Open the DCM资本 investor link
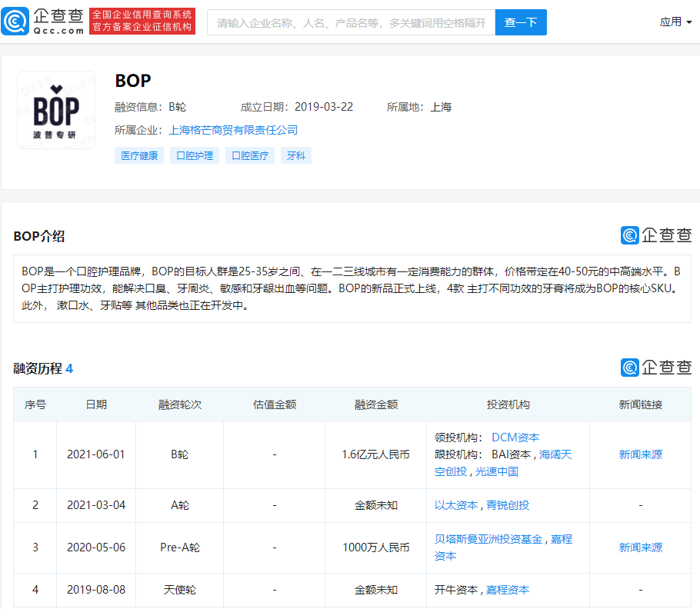Image resolution: width=700 pixels, height=609 pixels. click(x=515, y=438)
